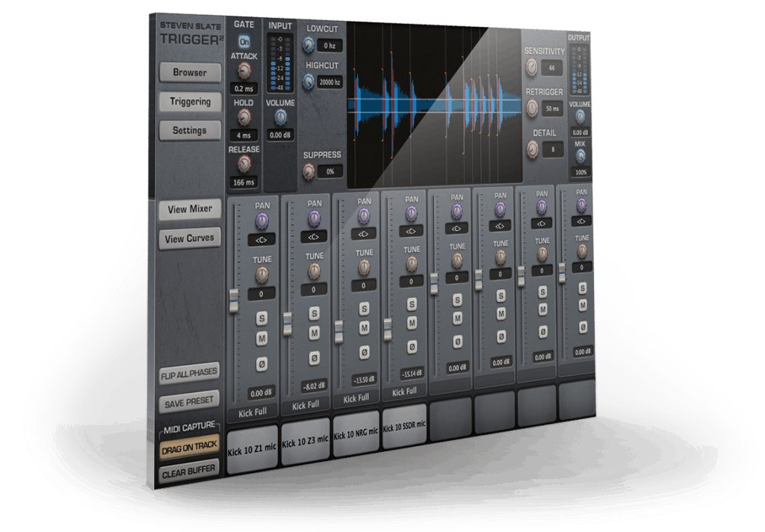Image resolution: width=765 pixels, height=532 pixels.
Task: Click the gate Attack knob
Action: pos(244,71)
